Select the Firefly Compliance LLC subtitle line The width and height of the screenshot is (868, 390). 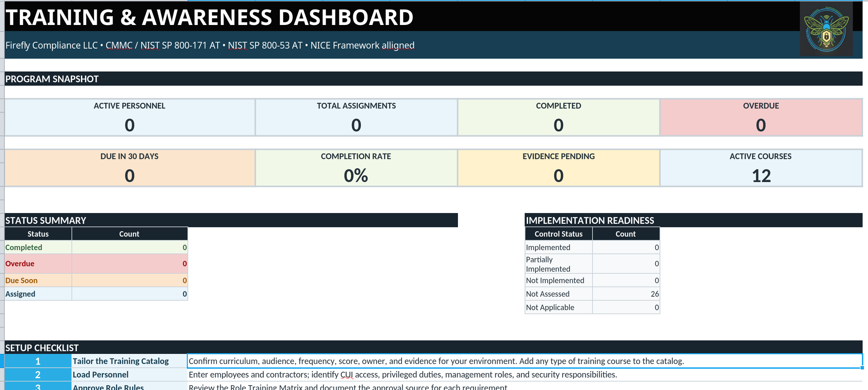[210, 45]
